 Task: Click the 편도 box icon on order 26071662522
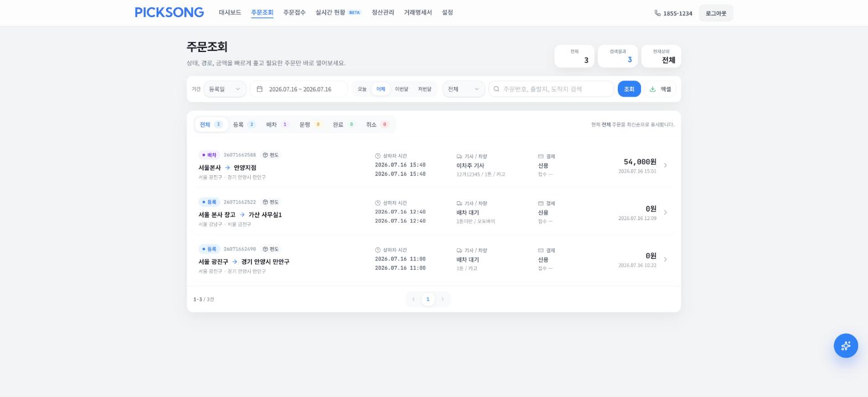[x=265, y=202]
